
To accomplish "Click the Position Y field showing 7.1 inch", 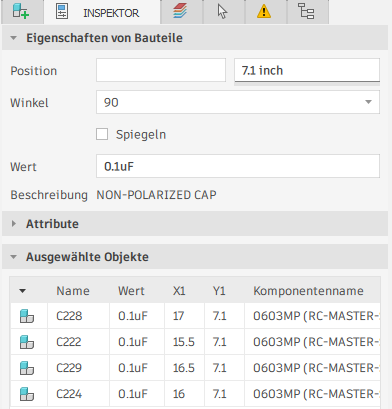I will 307,70.
